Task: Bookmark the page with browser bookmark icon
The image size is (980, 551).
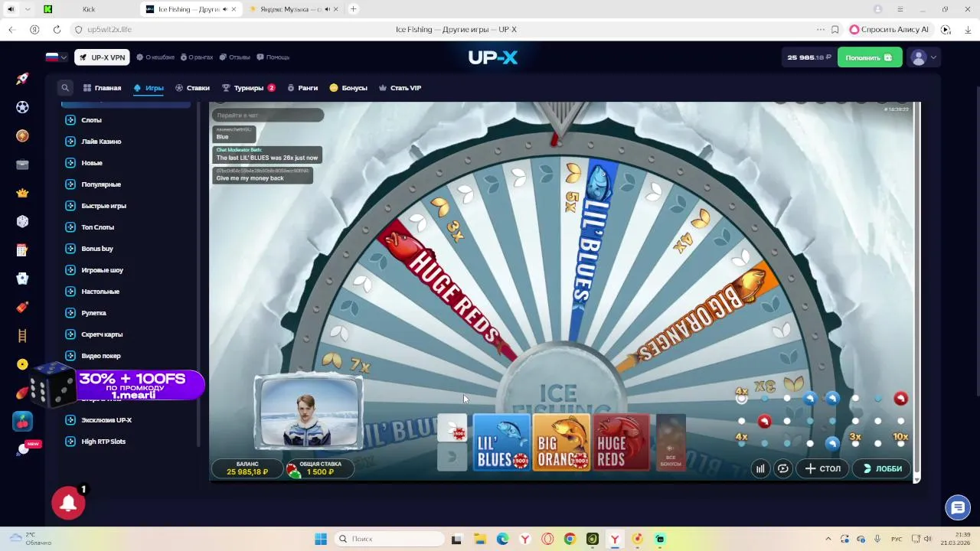Action: (835, 29)
